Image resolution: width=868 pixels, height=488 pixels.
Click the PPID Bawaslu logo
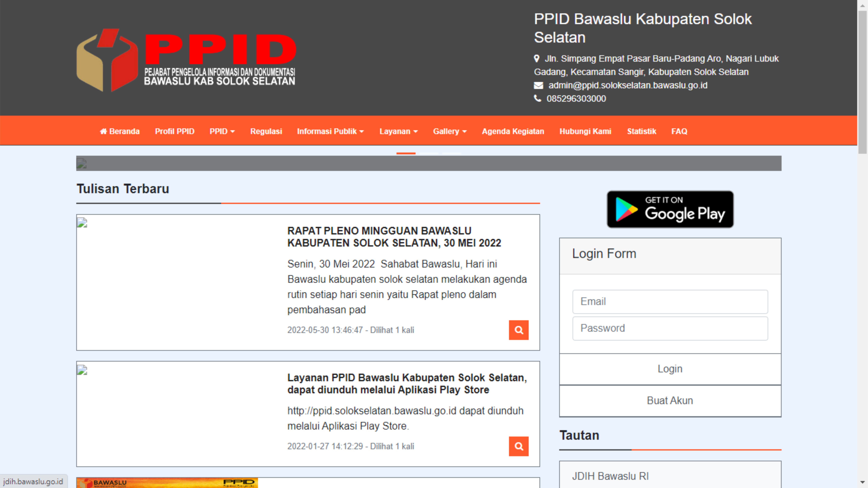coord(186,60)
